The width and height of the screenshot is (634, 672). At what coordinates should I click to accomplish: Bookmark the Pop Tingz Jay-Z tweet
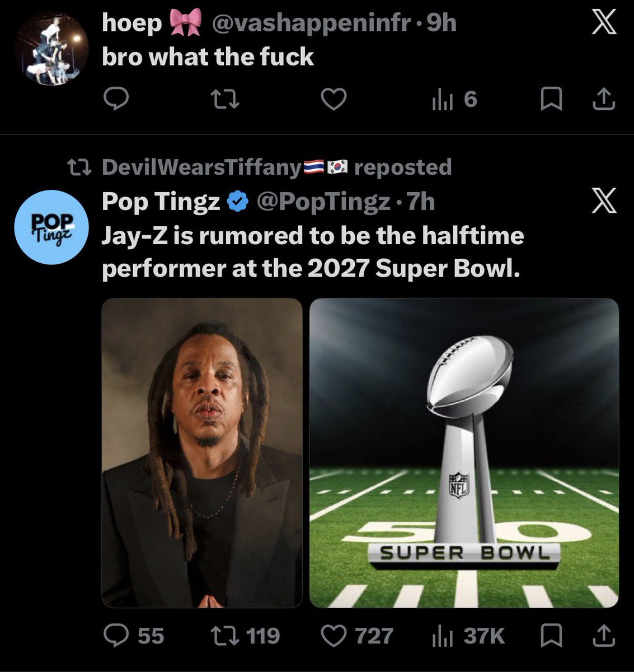pyautogui.click(x=551, y=636)
